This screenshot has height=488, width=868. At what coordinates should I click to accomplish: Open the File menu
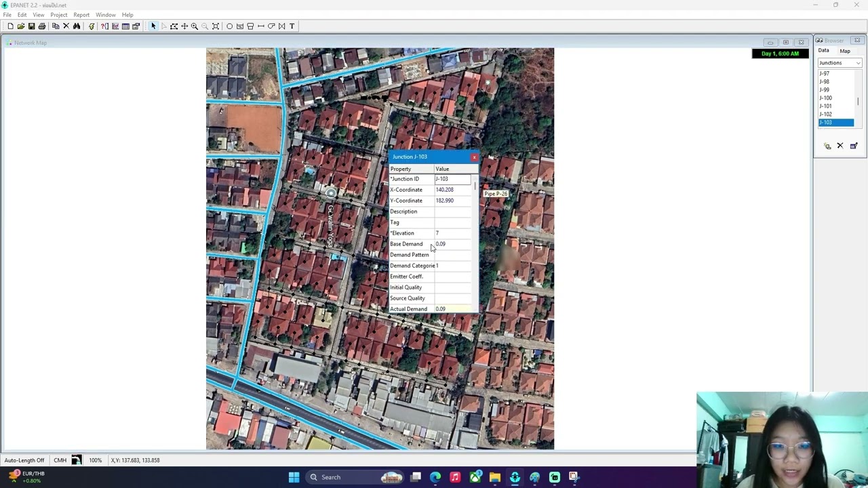[7, 15]
